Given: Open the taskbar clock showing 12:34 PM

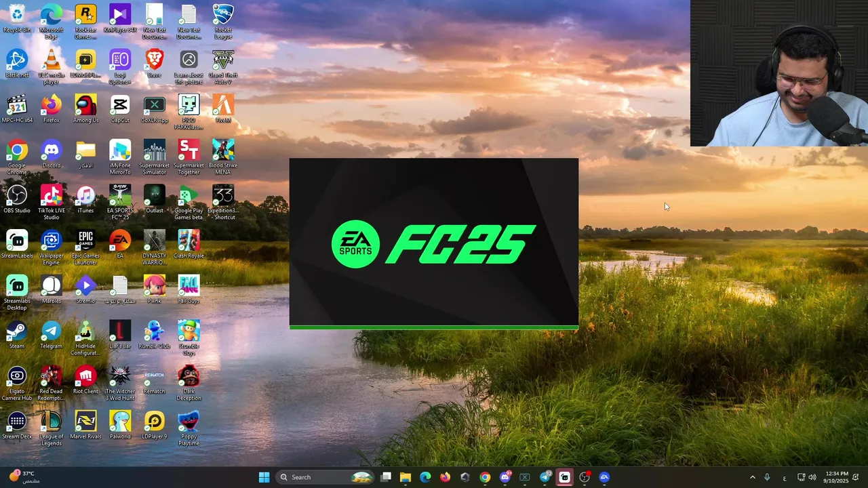Looking at the screenshot, I should coord(837,477).
